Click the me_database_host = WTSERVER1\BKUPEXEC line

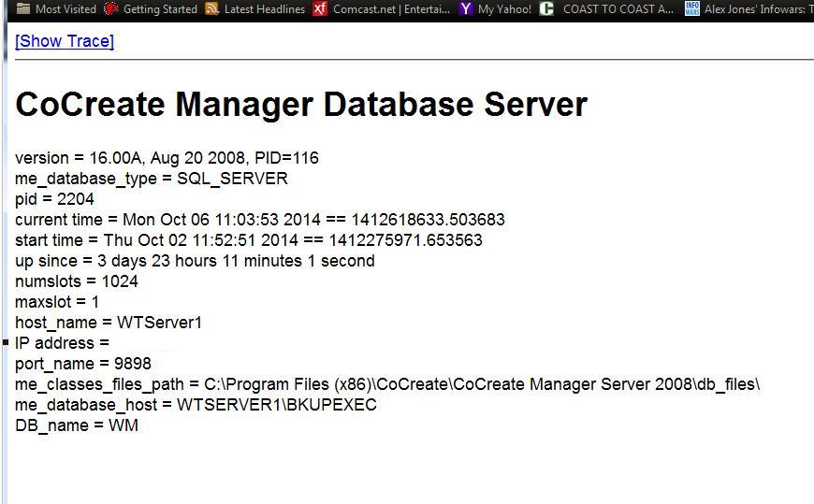196,405
